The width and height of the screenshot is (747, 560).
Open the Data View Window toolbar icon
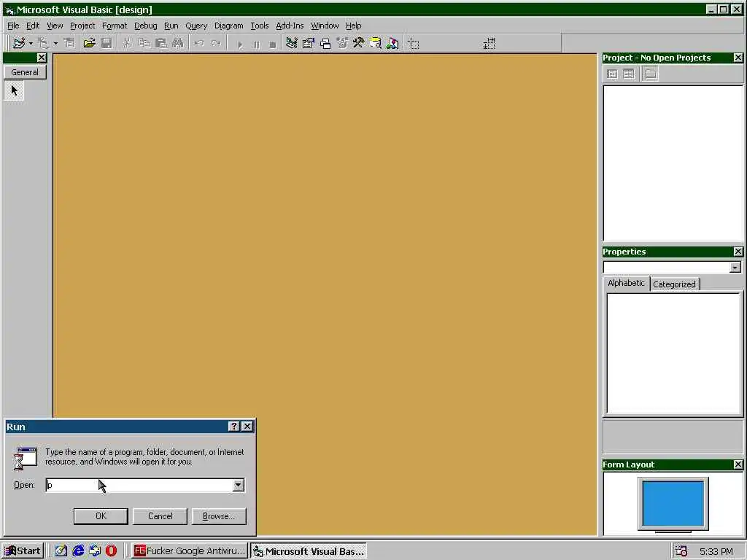point(376,43)
